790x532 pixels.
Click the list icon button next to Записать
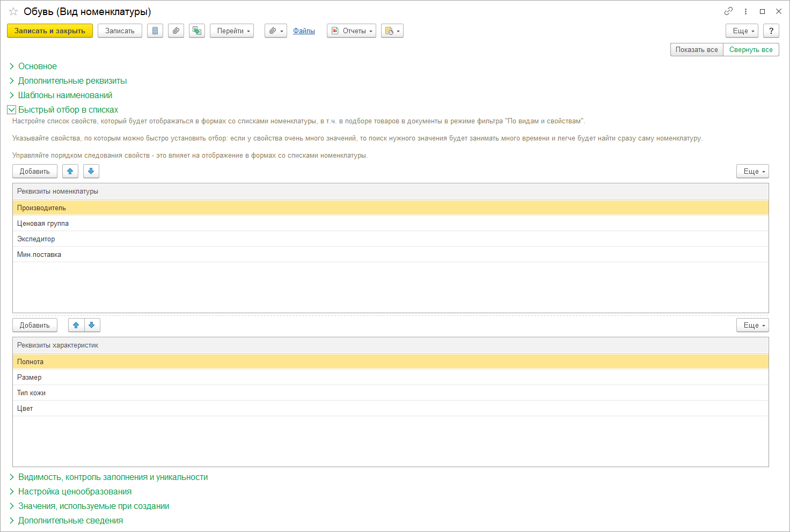tap(155, 31)
